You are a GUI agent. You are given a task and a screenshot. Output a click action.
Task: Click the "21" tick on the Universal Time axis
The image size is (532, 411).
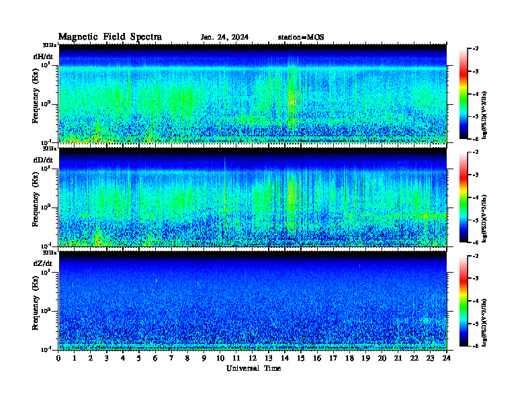click(x=398, y=358)
